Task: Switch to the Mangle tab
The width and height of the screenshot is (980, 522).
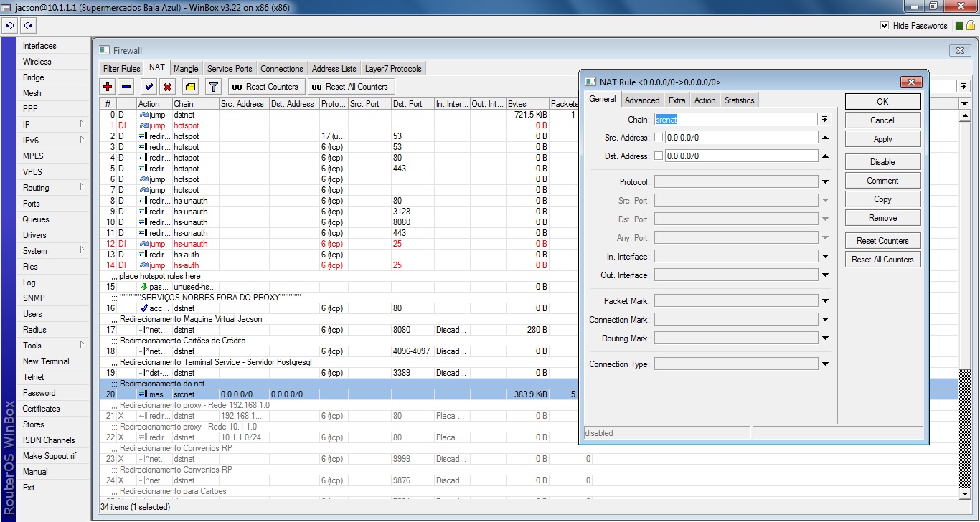Action: click(x=186, y=69)
